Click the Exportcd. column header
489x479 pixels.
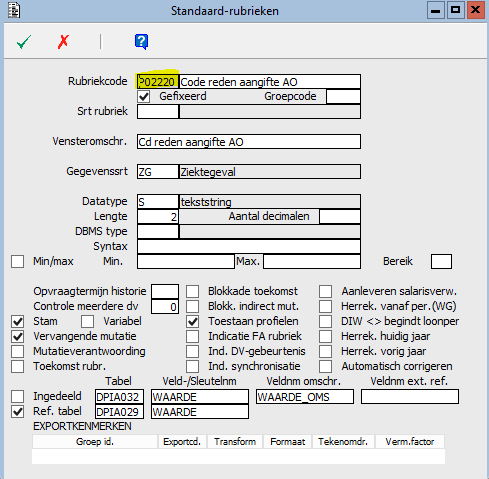182,442
